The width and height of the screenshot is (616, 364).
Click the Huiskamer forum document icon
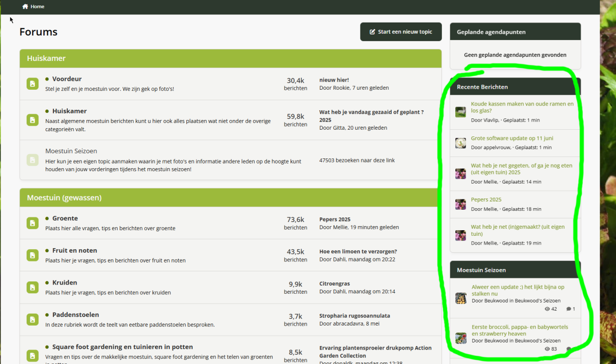[x=32, y=120]
